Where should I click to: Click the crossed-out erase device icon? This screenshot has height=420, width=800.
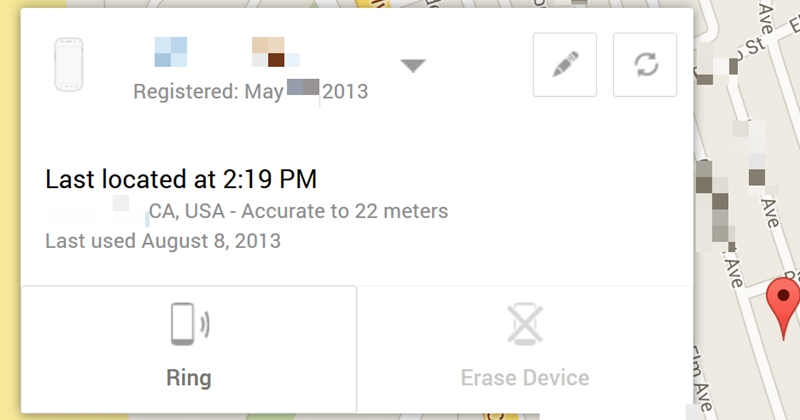525,325
